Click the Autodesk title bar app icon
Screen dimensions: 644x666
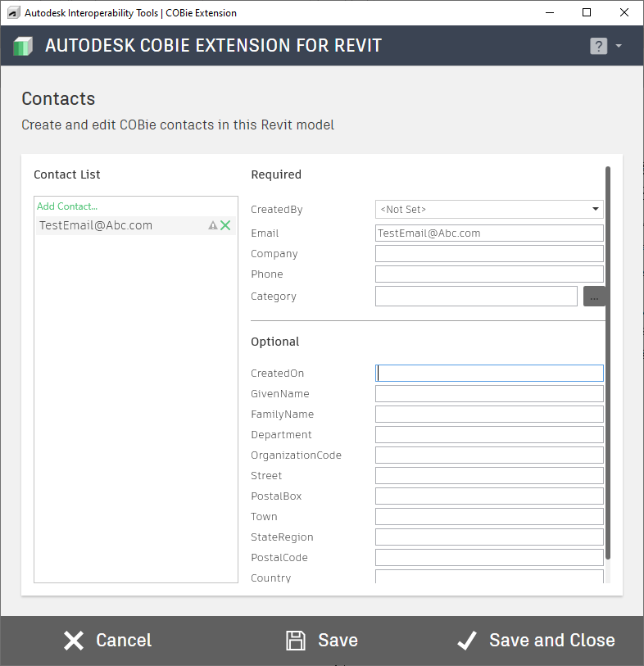[13, 13]
